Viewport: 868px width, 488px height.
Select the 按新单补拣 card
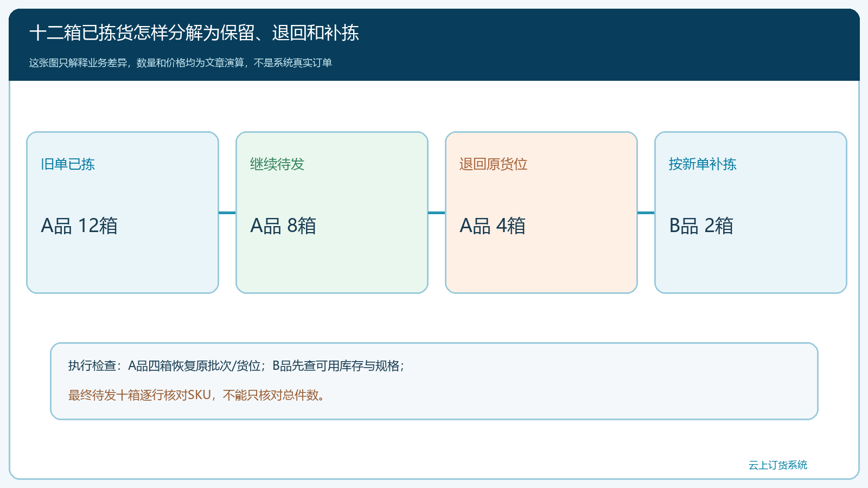pos(751,213)
